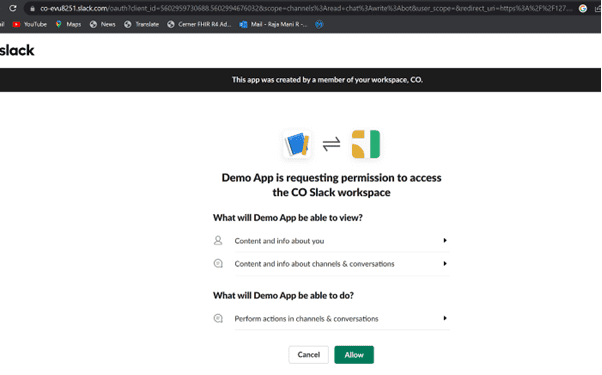The height and width of the screenshot is (375, 602).
Task: Open the Translate bookmark
Action: [141, 24]
